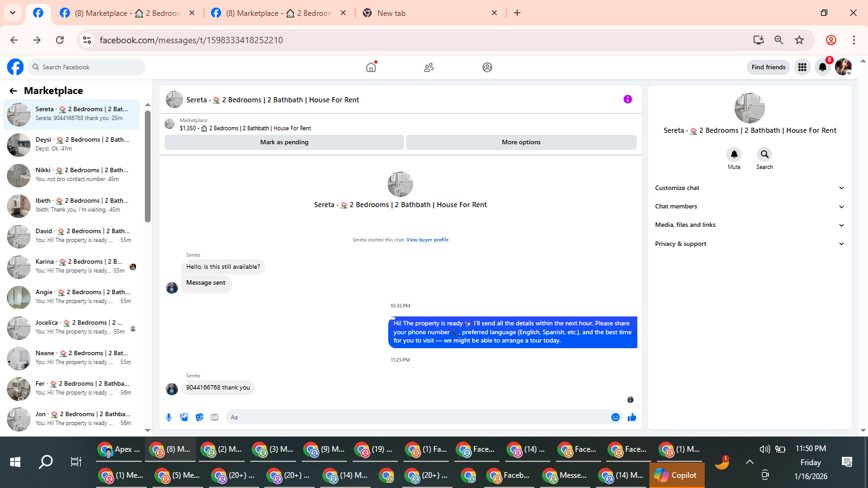Open the View buyer profile link
Screen dimensions: 868x488
427,240
